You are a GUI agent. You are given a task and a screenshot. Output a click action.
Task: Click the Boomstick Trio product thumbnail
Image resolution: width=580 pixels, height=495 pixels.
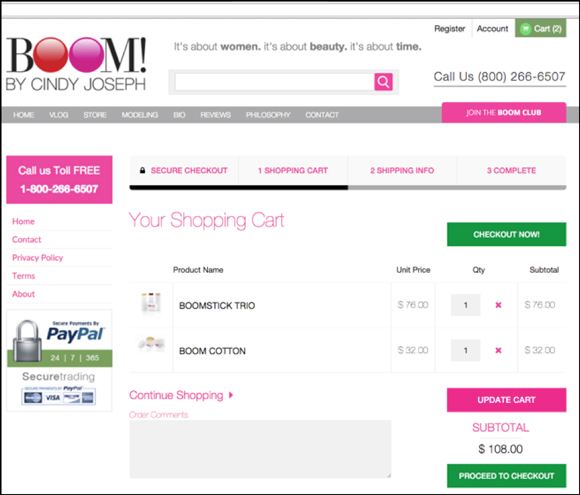coord(151,302)
